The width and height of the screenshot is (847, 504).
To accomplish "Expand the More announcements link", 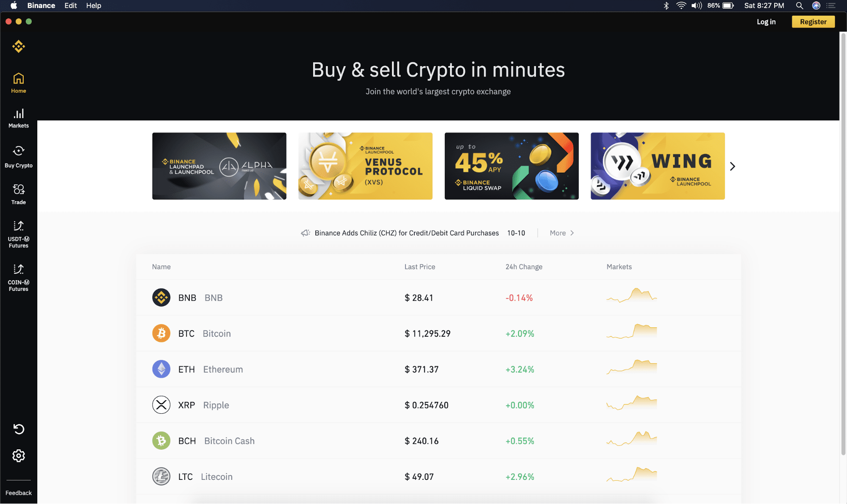I will pos(561,233).
